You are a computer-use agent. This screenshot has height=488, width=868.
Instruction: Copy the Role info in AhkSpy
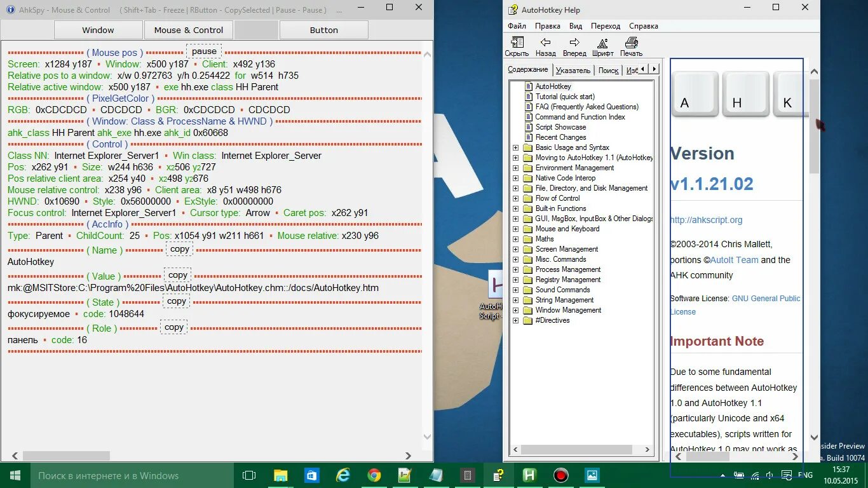173,327
